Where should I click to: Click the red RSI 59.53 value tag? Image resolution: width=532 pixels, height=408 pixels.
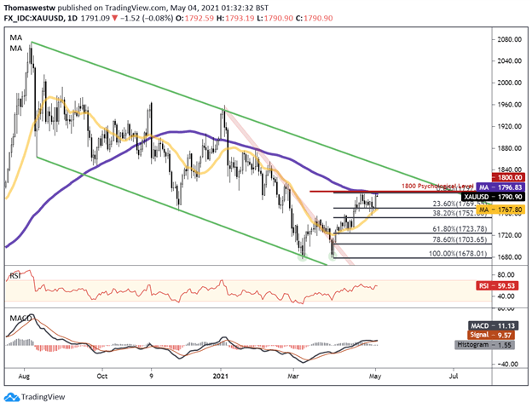(497, 285)
